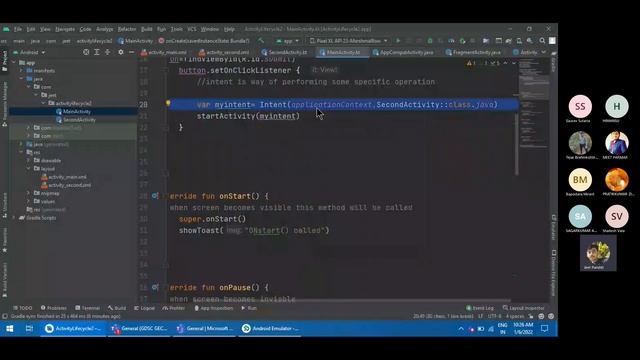Image resolution: width=640 pixels, height=360 pixels.
Task: Click SV participant avatar
Action: (x=617, y=216)
